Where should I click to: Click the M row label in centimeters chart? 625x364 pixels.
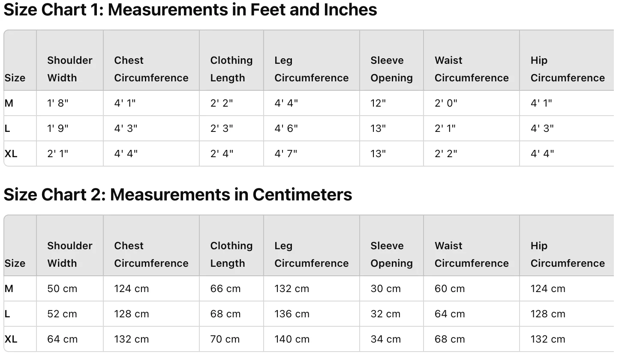[x=9, y=289]
